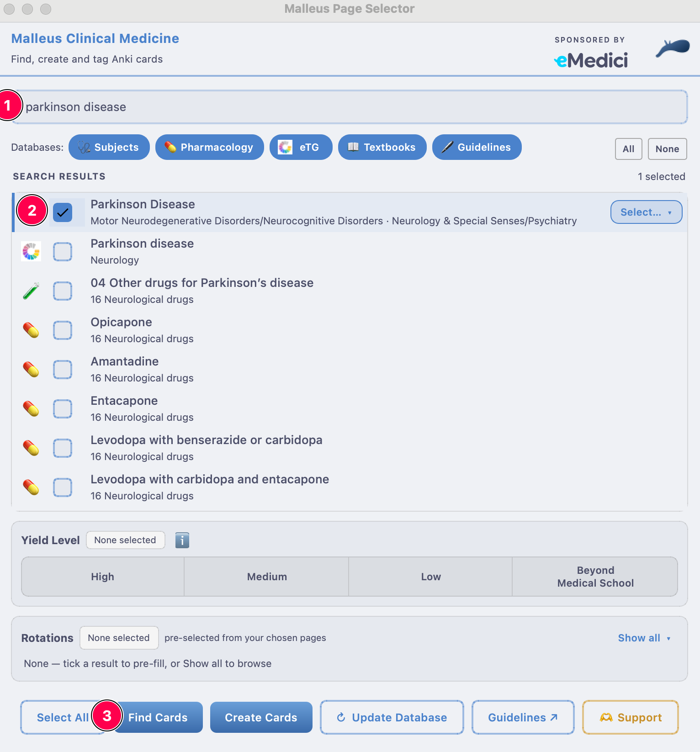Open the Select... dropdown for Parkinson Disease

coord(647,212)
